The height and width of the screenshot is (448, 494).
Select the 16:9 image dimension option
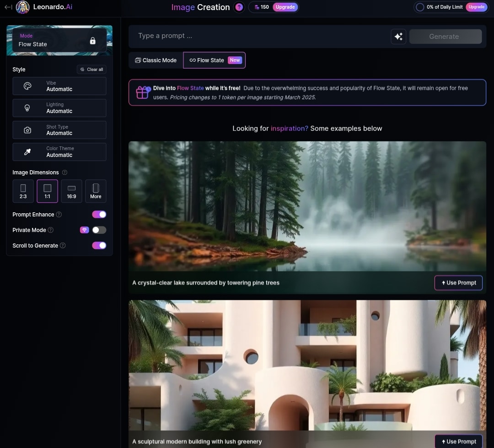71,191
